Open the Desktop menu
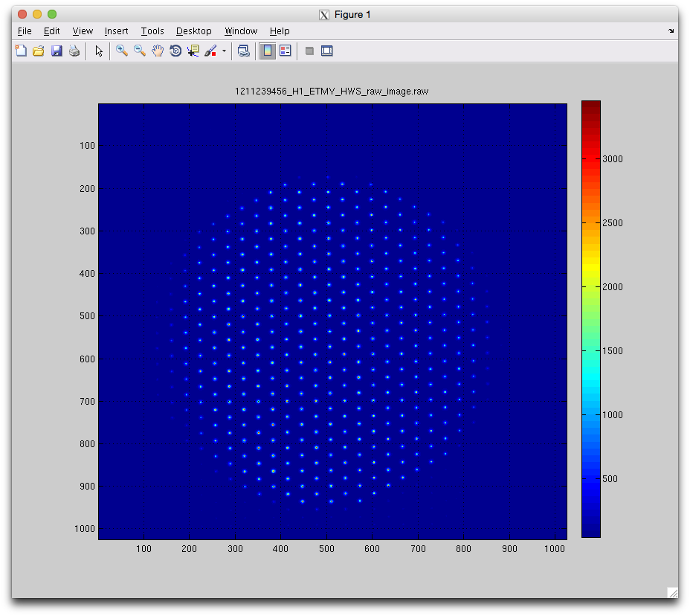Image resolution: width=690 pixels, height=616 pixels. click(193, 31)
